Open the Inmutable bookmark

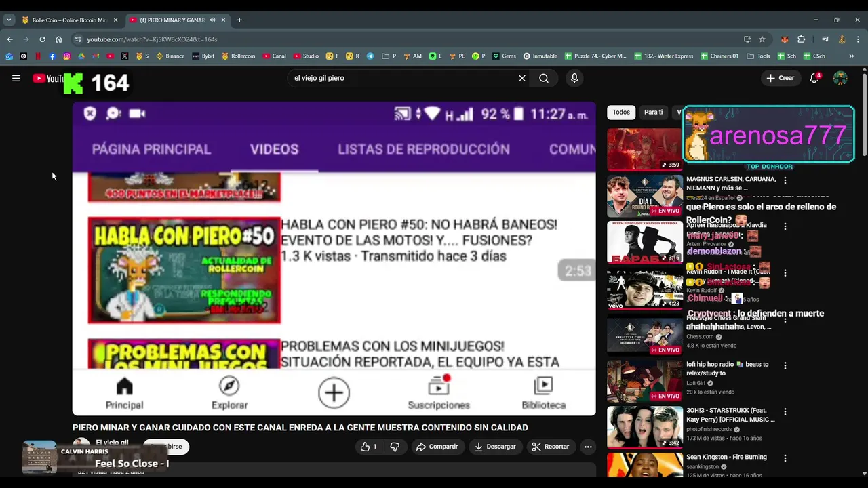[540, 56]
